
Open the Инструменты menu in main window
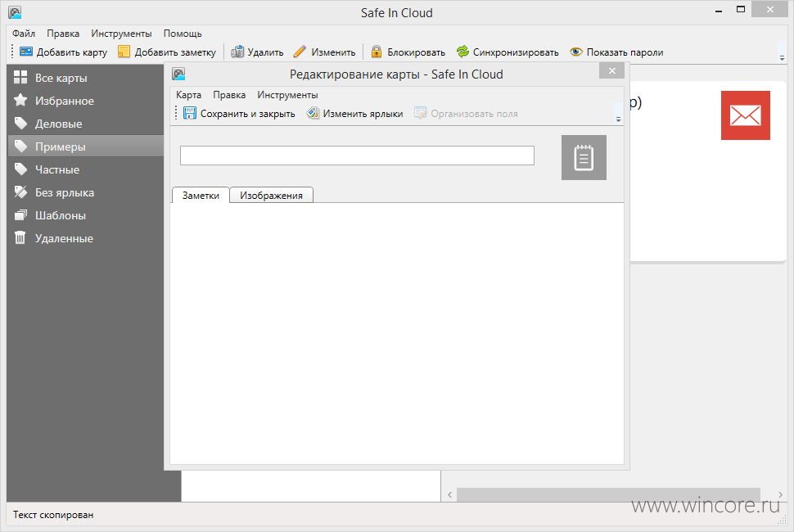(121, 34)
